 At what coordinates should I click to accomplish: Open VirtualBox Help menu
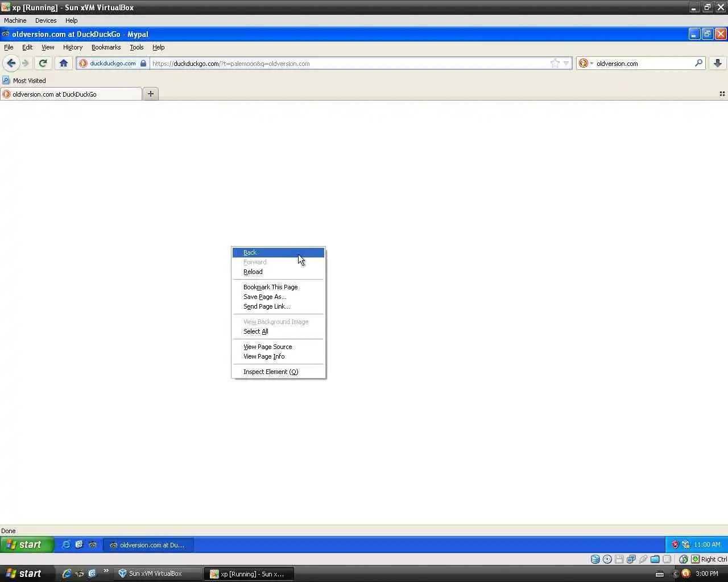pos(71,20)
